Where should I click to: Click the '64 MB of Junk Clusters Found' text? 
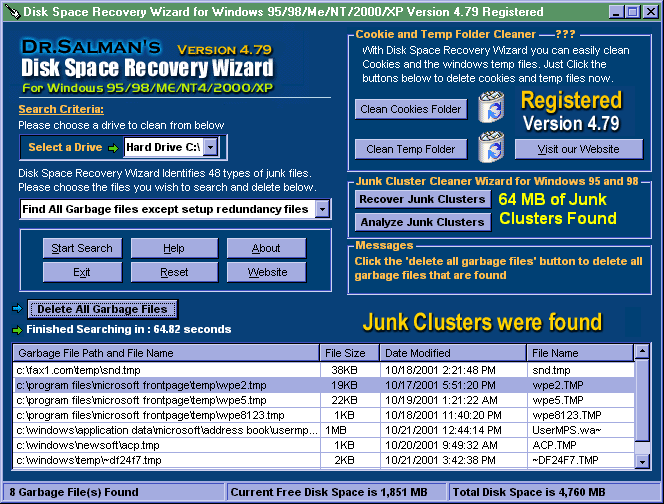click(557, 209)
